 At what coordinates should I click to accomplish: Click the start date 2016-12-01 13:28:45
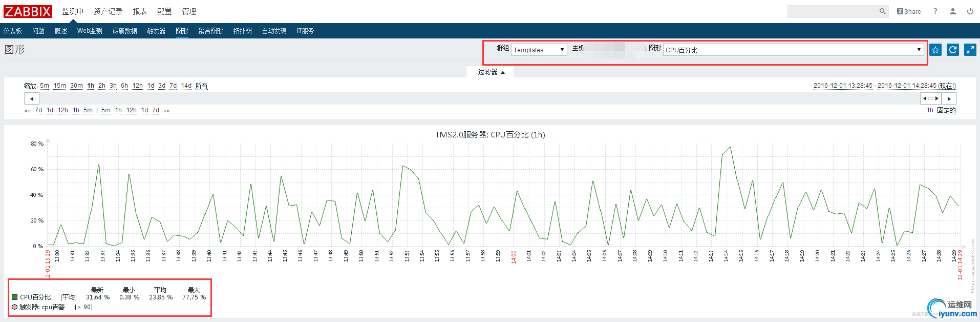(843, 86)
